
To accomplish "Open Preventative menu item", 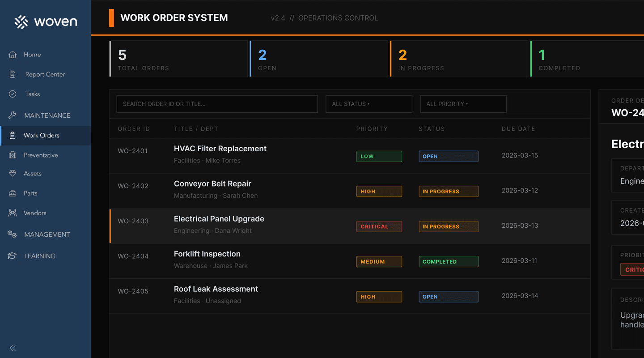I will point(45,155).
